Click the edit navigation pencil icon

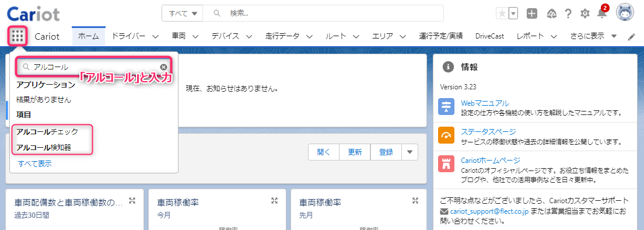point(632,37)
